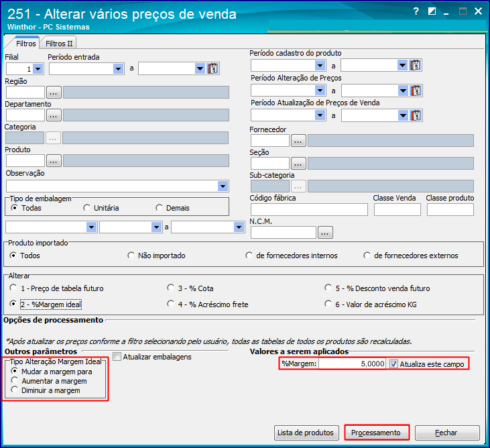Open N.C.M. lookup ellipsis button
Image resolution: width=490 pixels, height=448 pixels.
tap(325, 233)
